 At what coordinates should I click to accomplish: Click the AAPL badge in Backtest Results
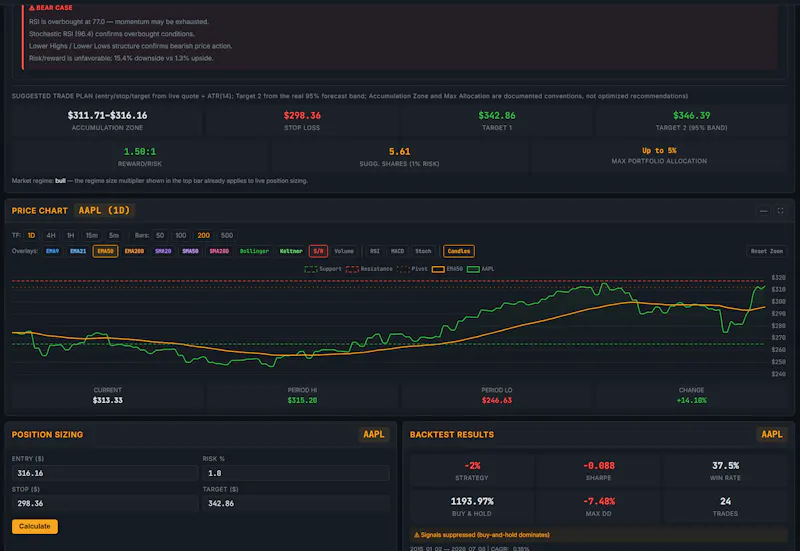coord(771,434)
